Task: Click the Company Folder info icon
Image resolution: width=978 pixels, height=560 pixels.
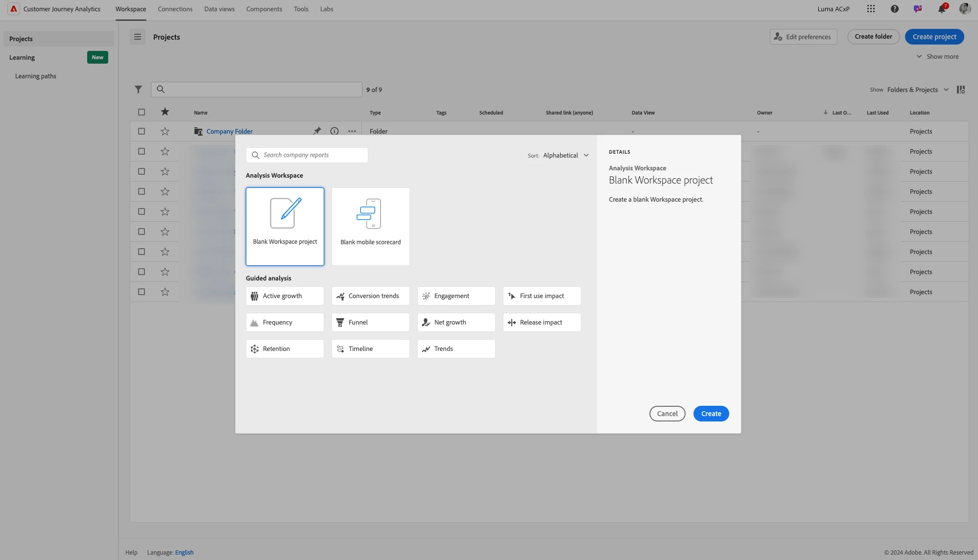Action: pyautogui.click(x=334, y=131)
